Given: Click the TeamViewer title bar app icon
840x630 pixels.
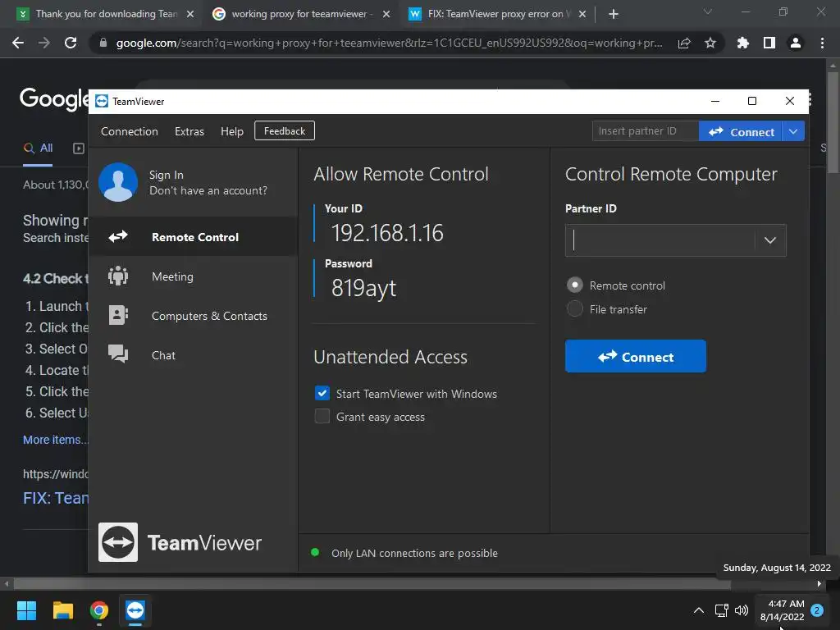Looking at the screenshot, I should pos(101,101).
